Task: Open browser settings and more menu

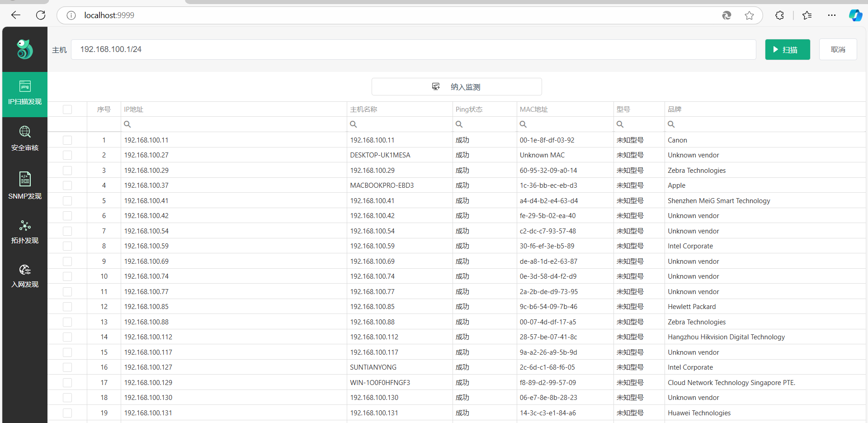Action: pos(831,15)
